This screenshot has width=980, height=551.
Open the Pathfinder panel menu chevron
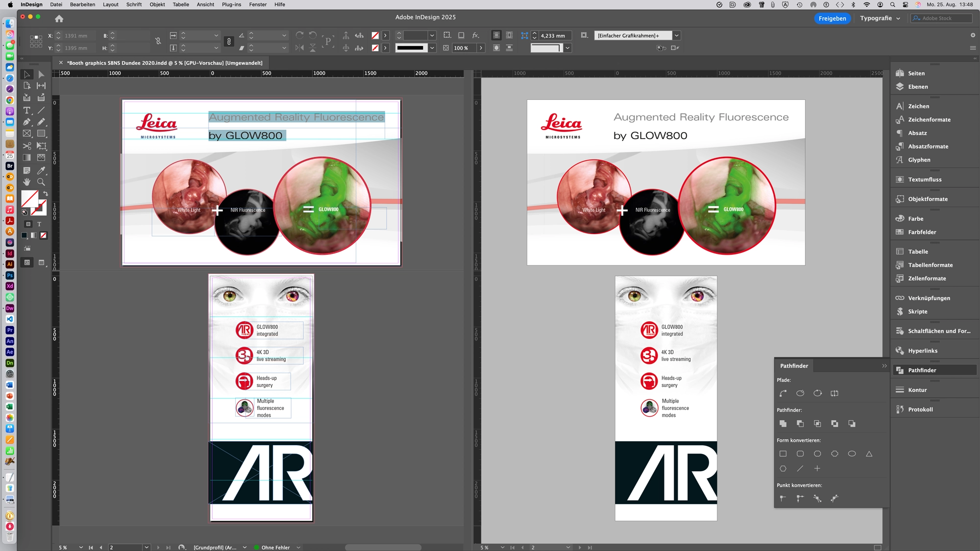point(884,366)
